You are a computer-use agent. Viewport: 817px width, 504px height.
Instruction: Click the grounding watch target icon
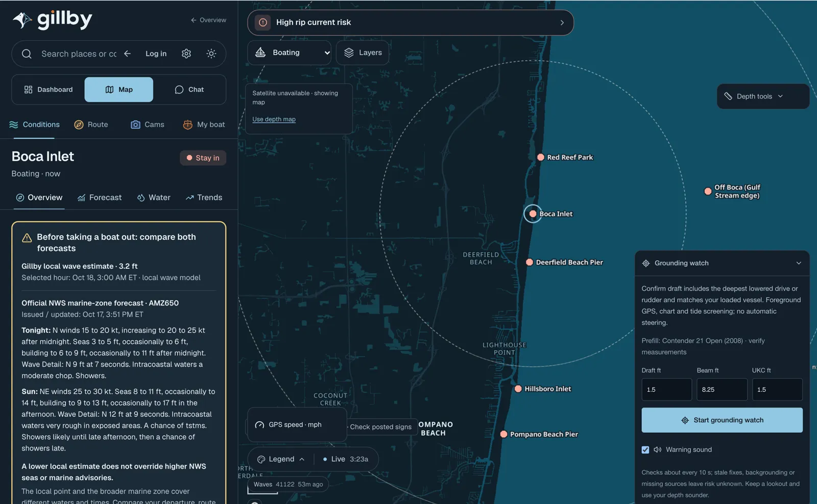pyautogui.click(x=646, y=263)
